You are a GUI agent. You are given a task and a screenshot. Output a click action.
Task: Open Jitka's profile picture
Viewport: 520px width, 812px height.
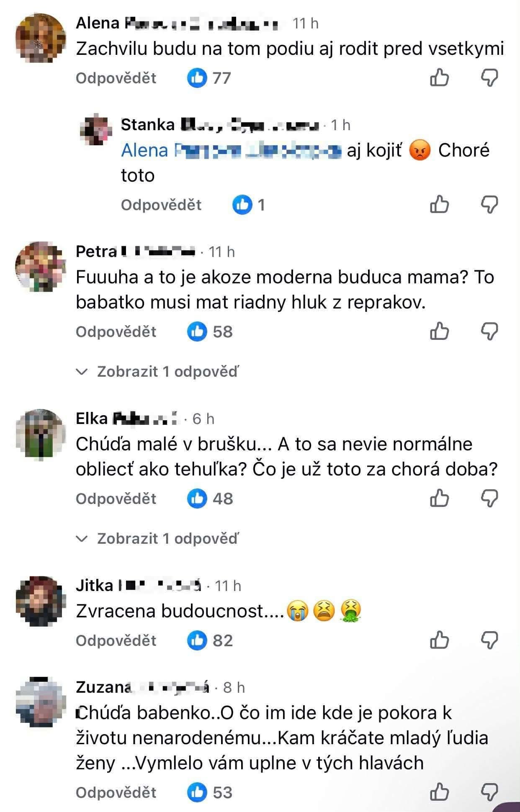(x=41, y=601)
